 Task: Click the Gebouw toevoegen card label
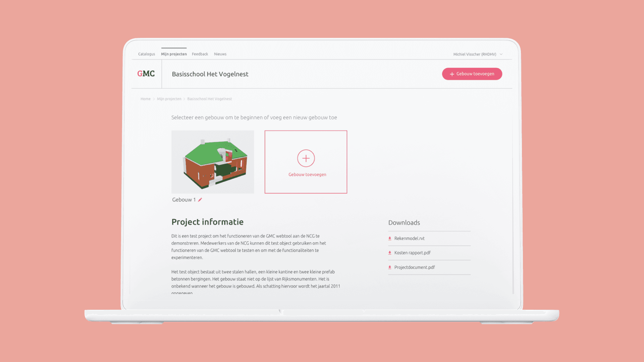click(x=307, y=175)
